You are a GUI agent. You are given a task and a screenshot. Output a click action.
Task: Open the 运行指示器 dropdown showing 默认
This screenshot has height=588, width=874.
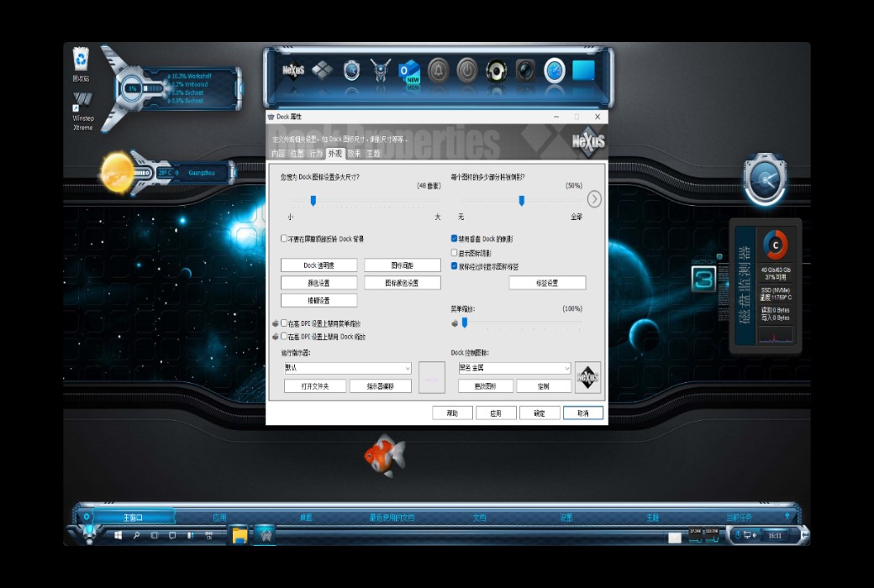pos(346,368)
